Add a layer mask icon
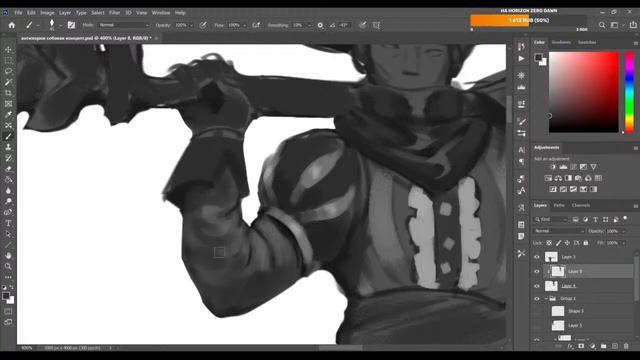This screenshot has height=360, width=640. tap(581, 346)
